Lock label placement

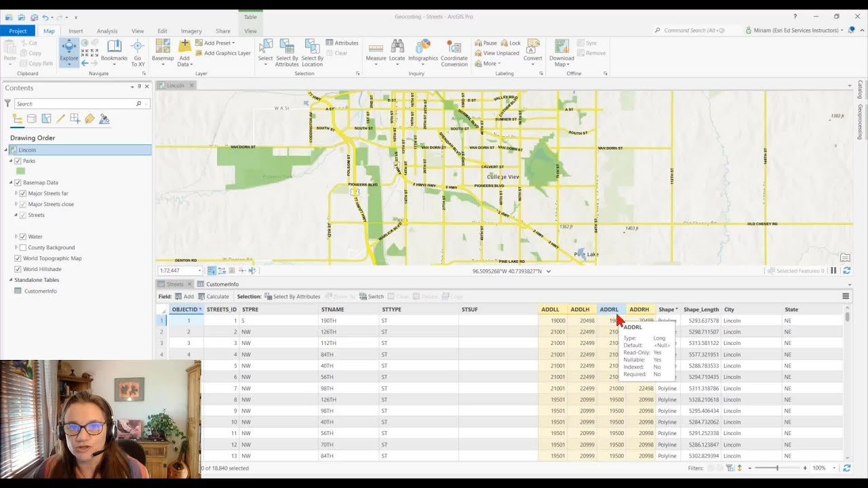[x=511, y=43]
